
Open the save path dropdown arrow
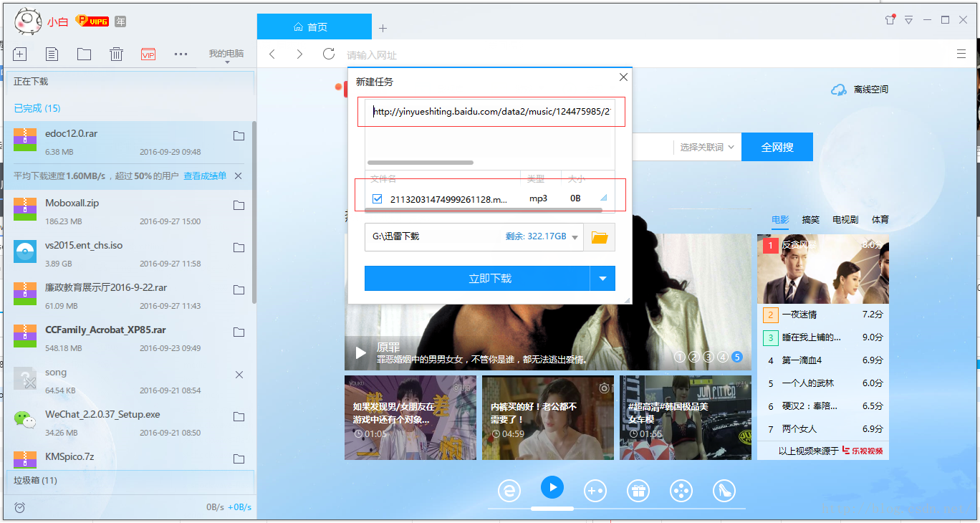[575, 238]
